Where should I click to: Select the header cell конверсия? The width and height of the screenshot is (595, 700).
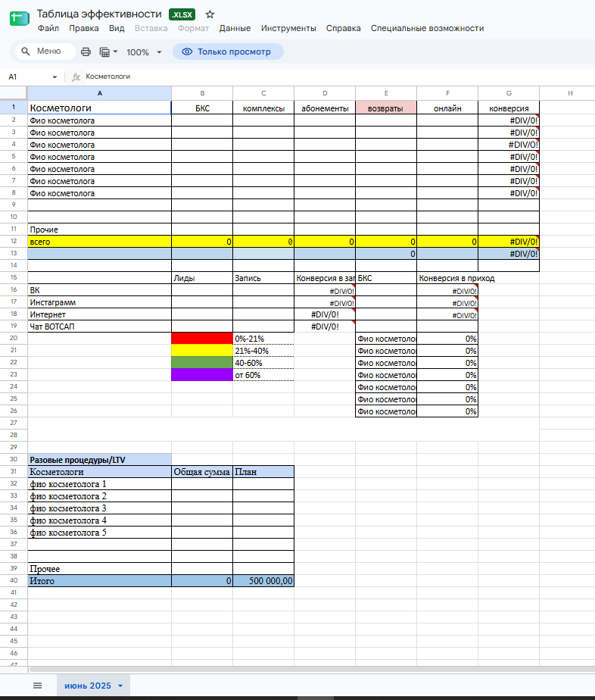click(509, 108)
